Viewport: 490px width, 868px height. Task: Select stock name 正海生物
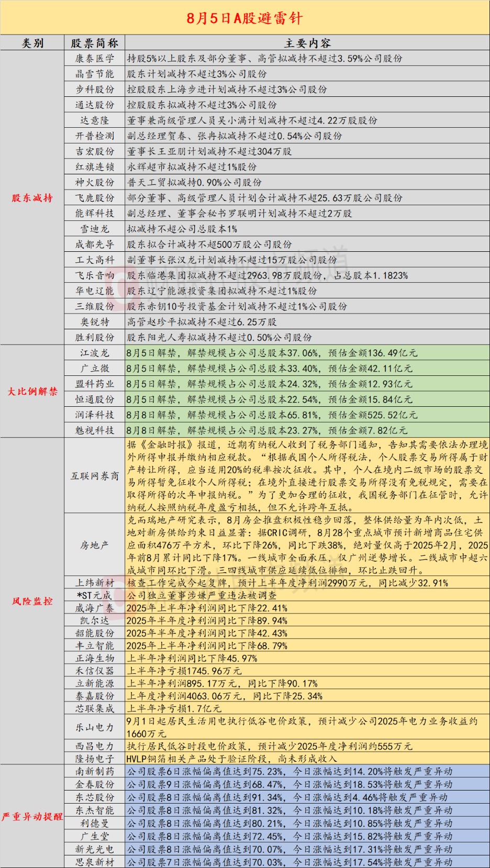[x=95, y=658]
